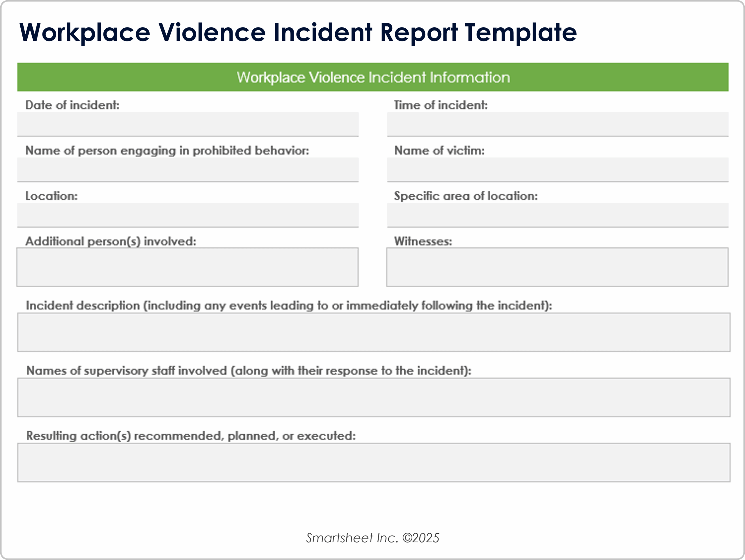Click the Resulting action(s) text box
This screenshot has height=560, width=745.
[x=373, y=462]
